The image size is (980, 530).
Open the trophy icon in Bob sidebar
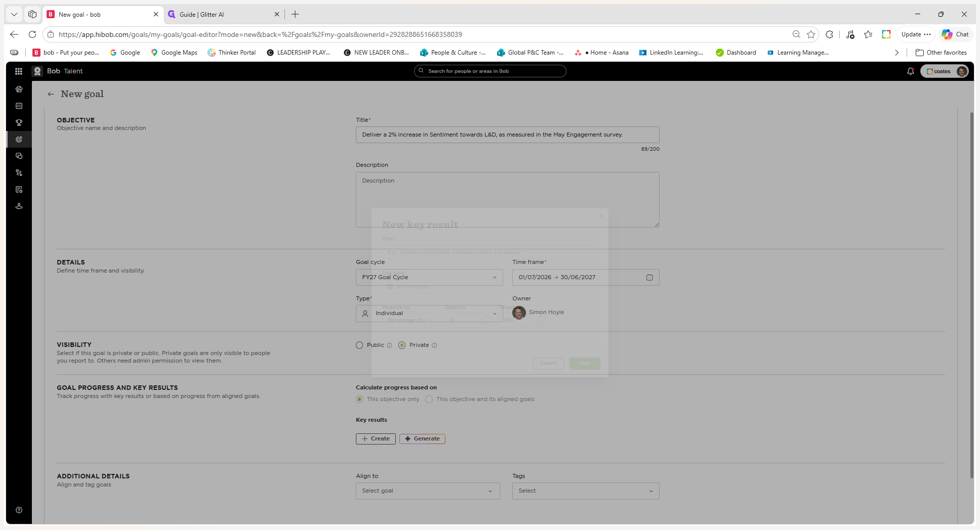point(19,122)
